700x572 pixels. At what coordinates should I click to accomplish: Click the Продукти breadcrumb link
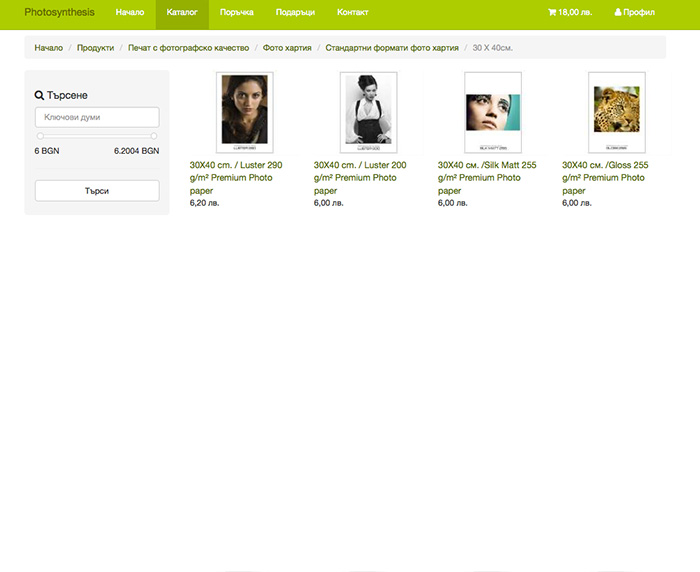pyautogui.click(x=95, y=48)
